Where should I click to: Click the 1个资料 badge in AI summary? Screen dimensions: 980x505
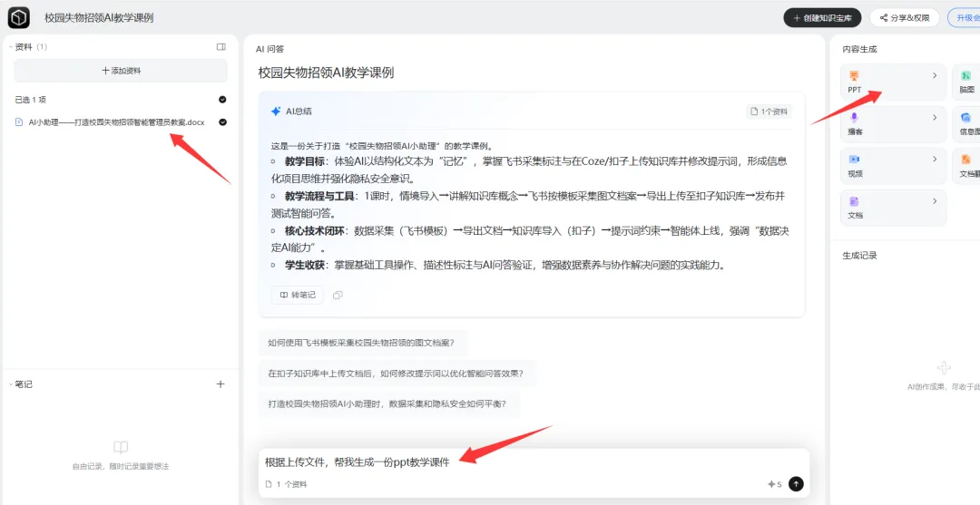(x=769, y=112)
